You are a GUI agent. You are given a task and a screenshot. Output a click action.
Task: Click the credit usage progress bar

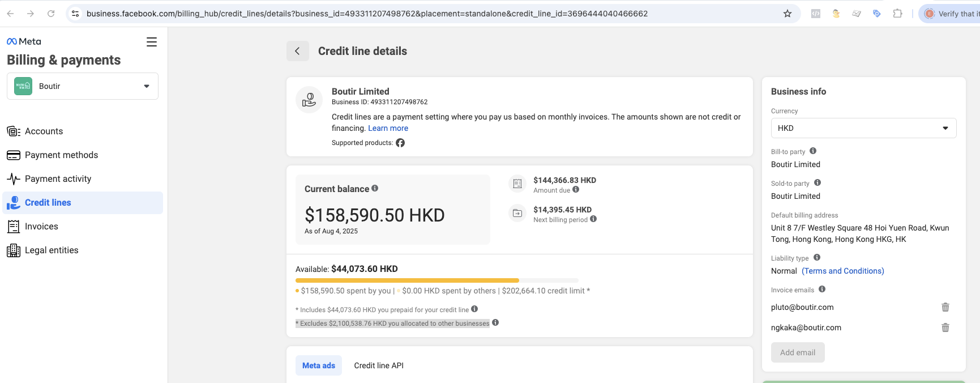coord(437,280)
